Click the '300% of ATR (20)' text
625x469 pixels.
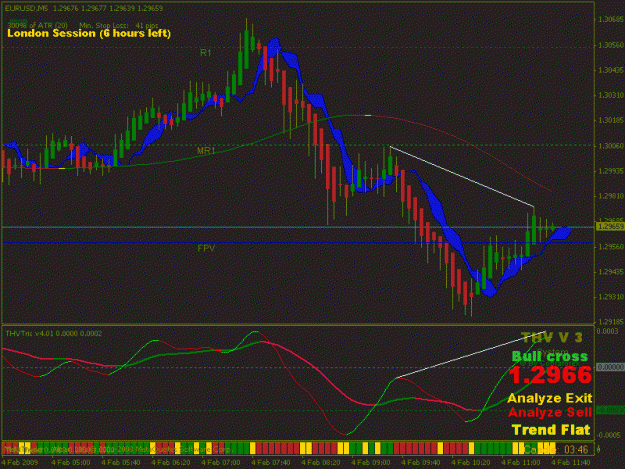pos(37,25)
